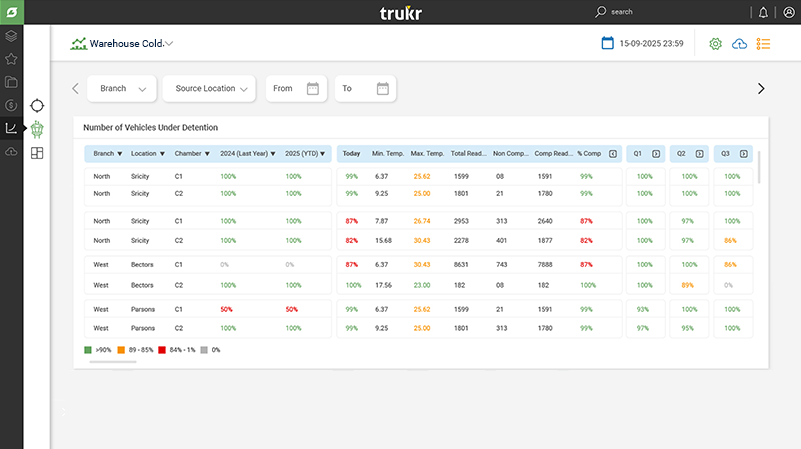The height and width of the screenshot is (449, 801).
Task: Click the blue cloud upload icon
Action: click(x=740, y=44)
